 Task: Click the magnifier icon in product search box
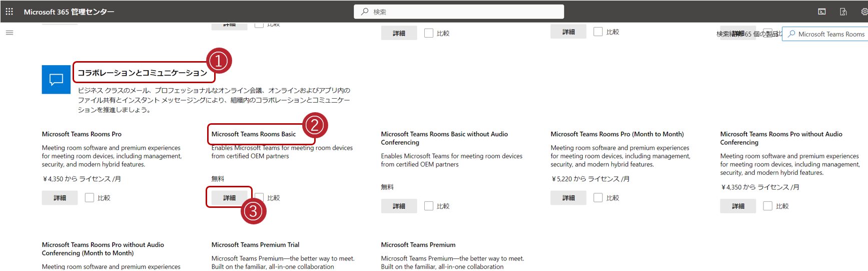[x=791, y=34]
